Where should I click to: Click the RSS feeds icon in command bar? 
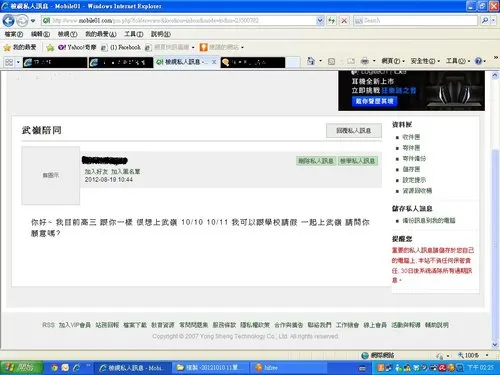point(332,61)
